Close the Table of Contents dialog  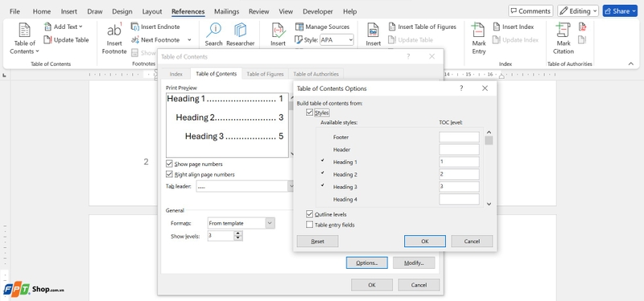coord(431,56)
